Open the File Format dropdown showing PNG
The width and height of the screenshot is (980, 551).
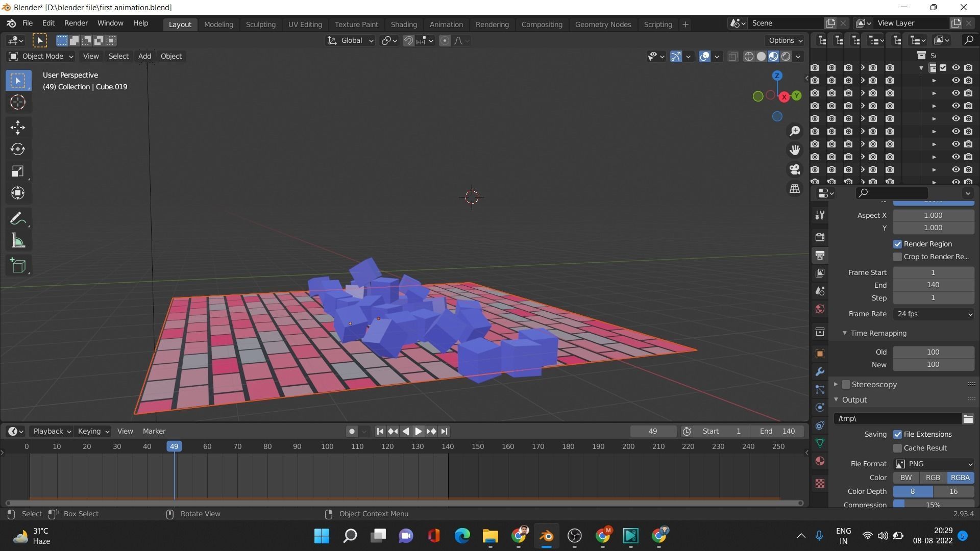coord(934,464)
